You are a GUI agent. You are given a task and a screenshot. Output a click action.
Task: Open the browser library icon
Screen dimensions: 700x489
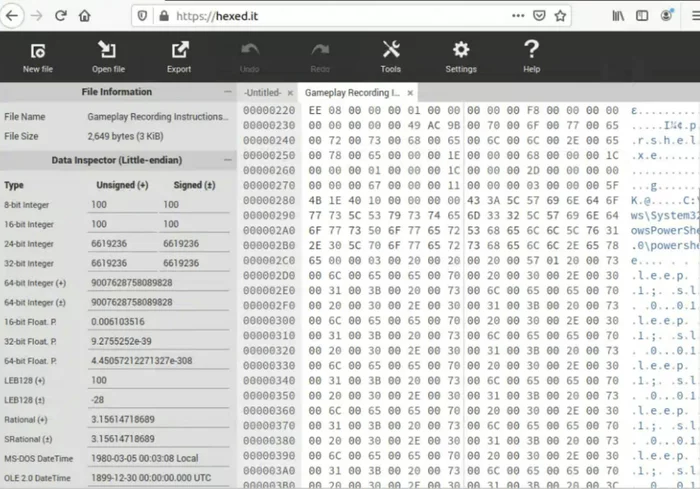(x=618, y=16)
